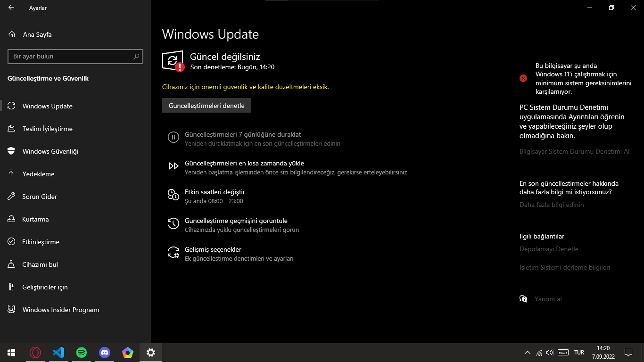Click the 'Windows Update' page title

click(x=210, y=34)
